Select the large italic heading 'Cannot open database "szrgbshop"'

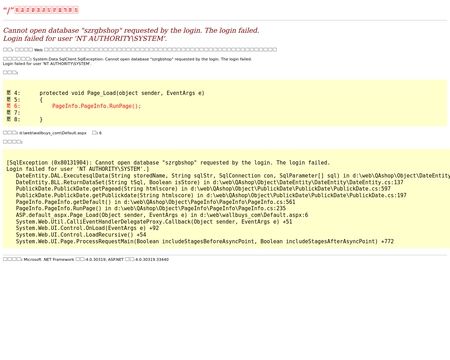pyautogui.click(x=131, y=30)
